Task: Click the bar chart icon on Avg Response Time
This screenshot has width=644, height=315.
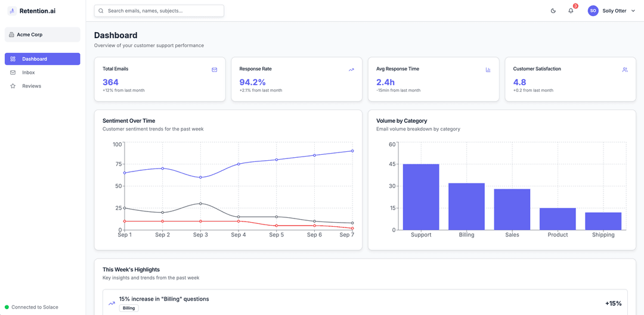Action: tap(488, 70)
